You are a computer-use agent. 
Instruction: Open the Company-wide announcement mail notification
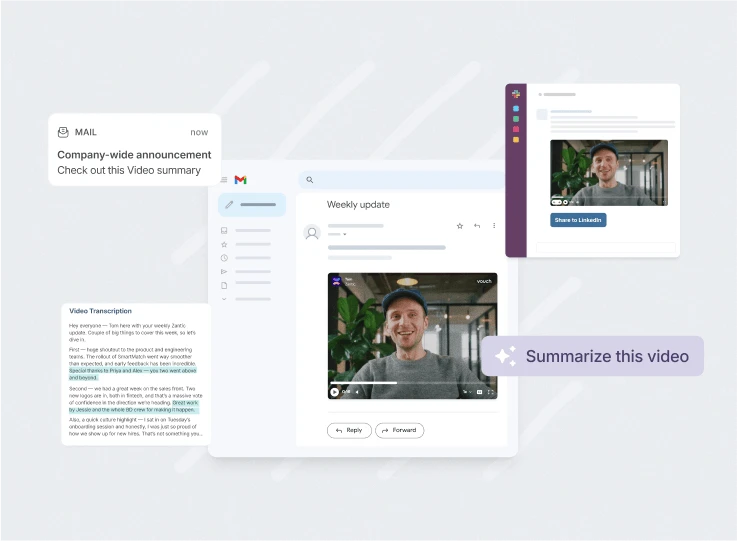click(134, 149)
